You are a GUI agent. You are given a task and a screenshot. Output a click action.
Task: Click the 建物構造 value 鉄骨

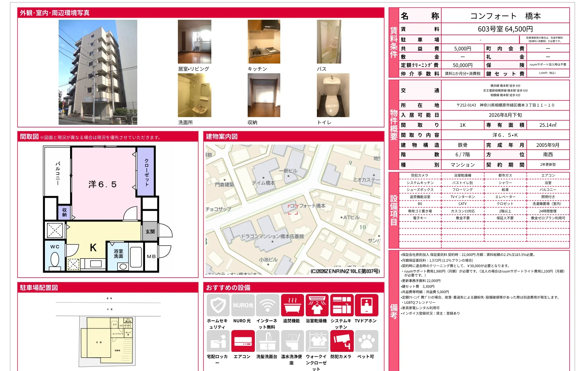tap(462, 145)
